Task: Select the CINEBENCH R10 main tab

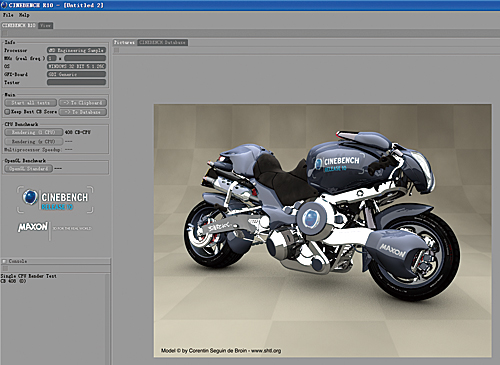Action: [x=19, y=25]
